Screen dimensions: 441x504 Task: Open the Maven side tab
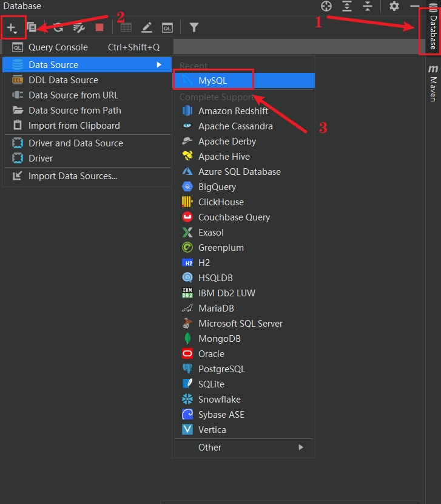(x=433, y=83)
